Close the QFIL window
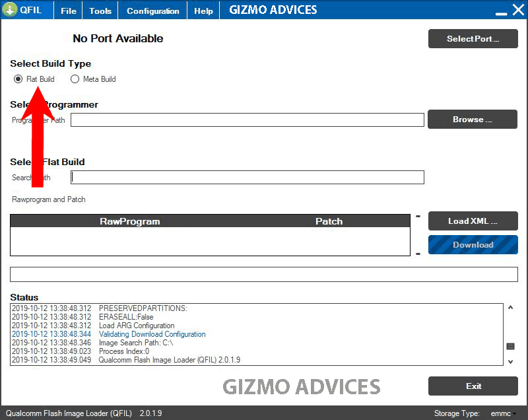Viewport: 528px width, 420px height. point(518,10)
